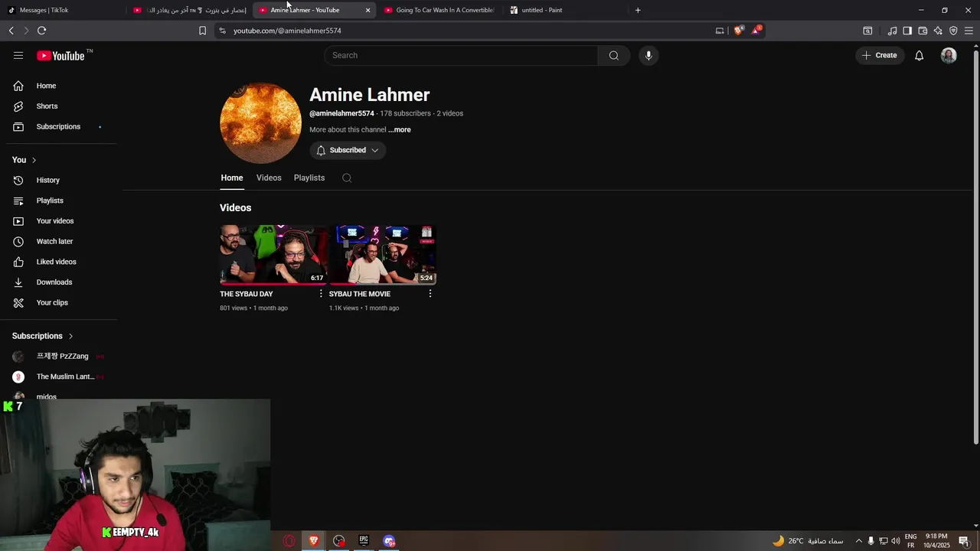Open The Muslim Lantern subscription

[61, 377]
